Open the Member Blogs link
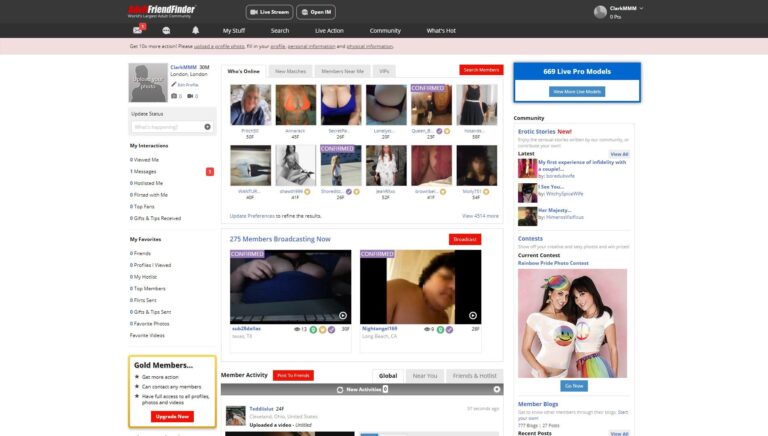The width and height of the screenshot is (768, 436). pos(538,404)
